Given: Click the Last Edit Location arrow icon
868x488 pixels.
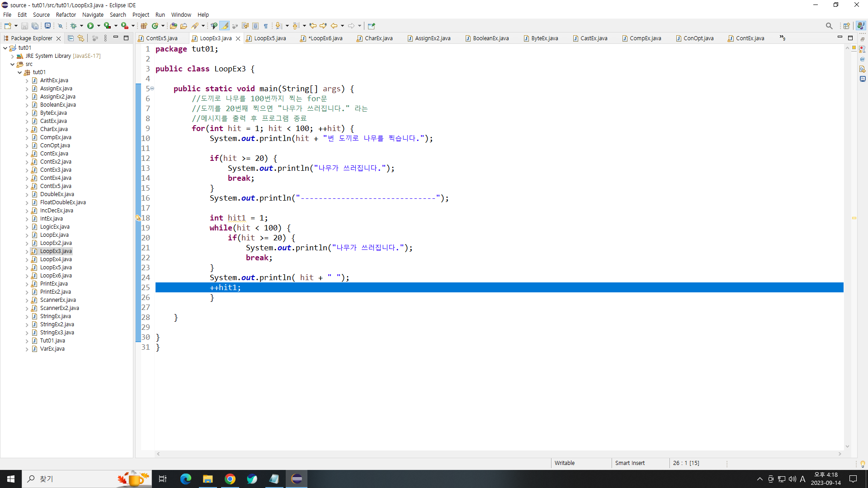Looking at the screenshot, I should click(x=313, y=26).
